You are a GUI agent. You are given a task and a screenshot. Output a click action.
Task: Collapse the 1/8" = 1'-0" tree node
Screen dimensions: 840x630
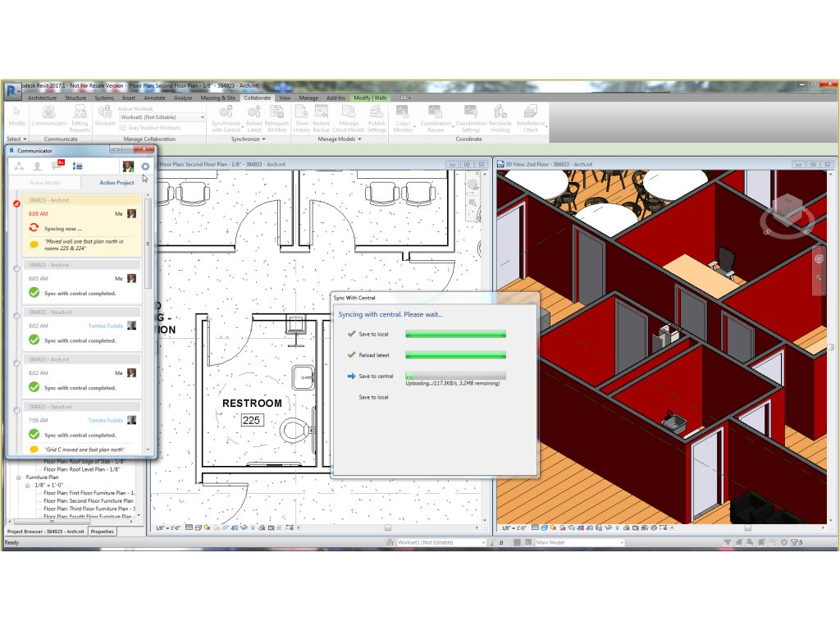tap(27, 486)
